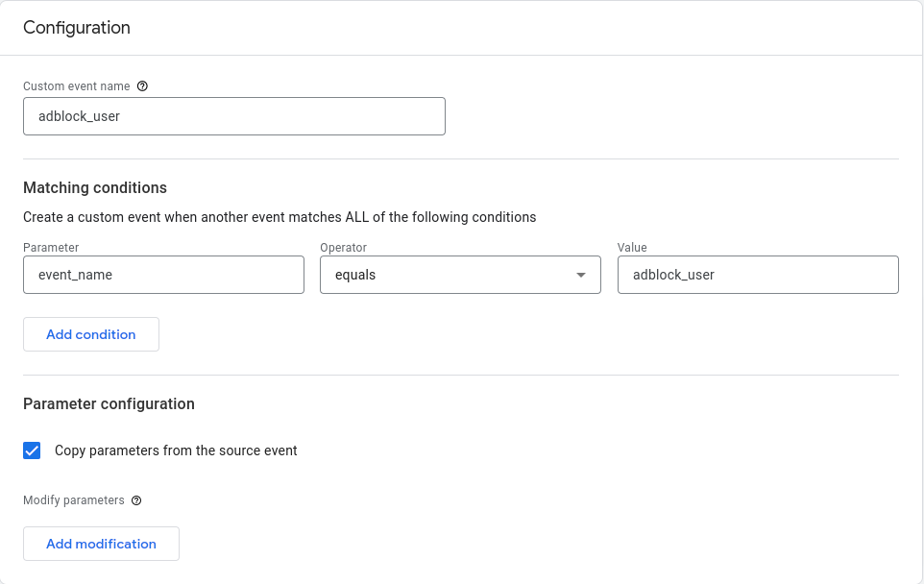Click the tooltip icon after Modify parameters label
The width and height of the screenshot is (924, 584).
[x=135, y=500]
